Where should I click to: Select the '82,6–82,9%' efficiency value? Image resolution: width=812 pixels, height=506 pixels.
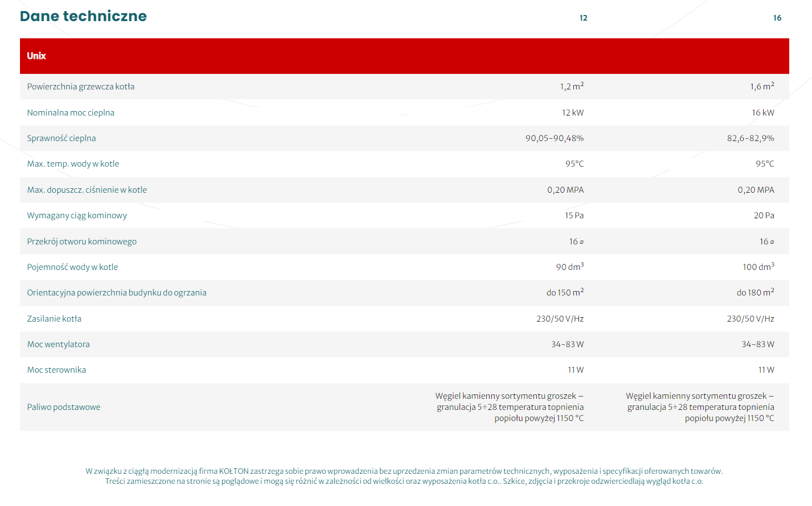tap(750, 138)
